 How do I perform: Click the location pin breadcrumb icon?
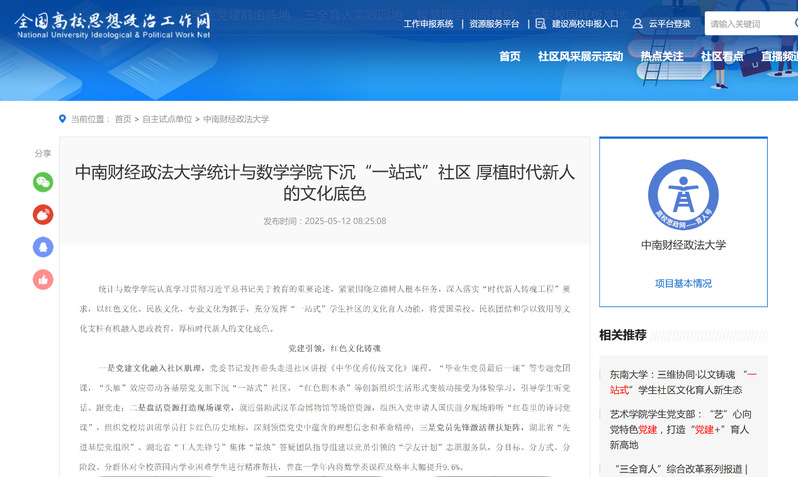click(62, 119)
